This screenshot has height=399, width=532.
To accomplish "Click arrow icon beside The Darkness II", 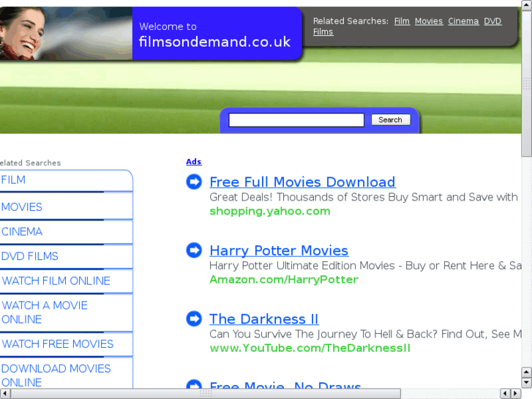I will (194, 318).
